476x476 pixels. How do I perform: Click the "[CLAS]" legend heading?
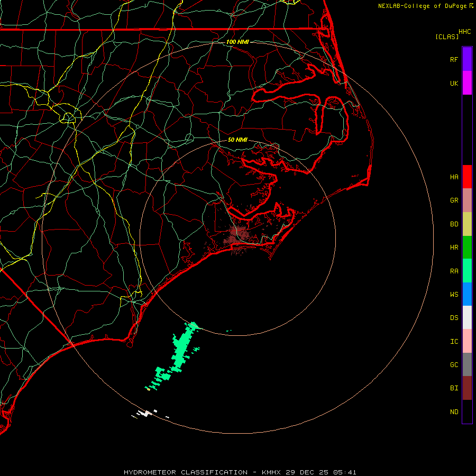[447, 36]
